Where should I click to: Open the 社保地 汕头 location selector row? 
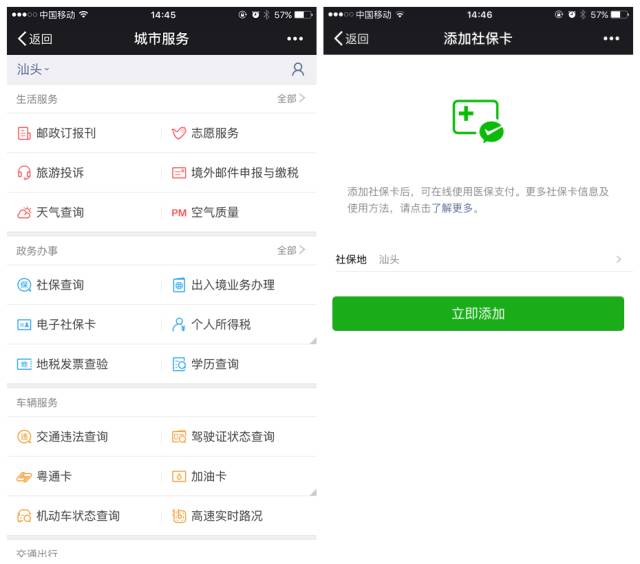coord(482,259)
